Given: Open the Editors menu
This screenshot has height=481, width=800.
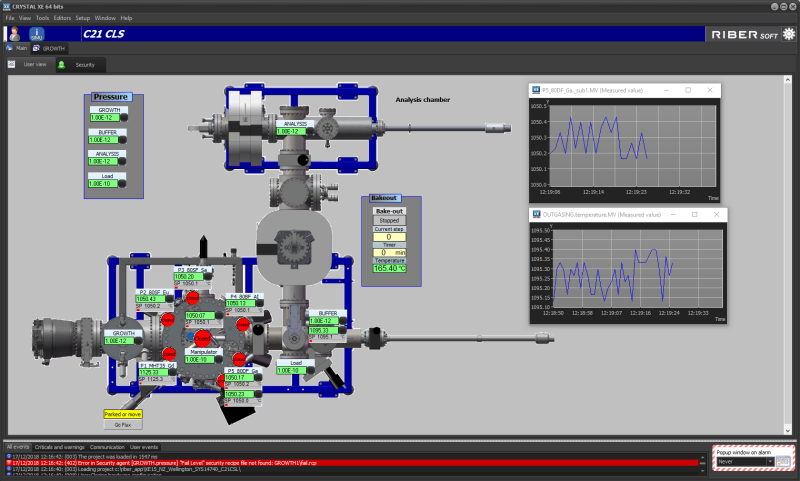Looking at the screenshot, I should point(62,18).
